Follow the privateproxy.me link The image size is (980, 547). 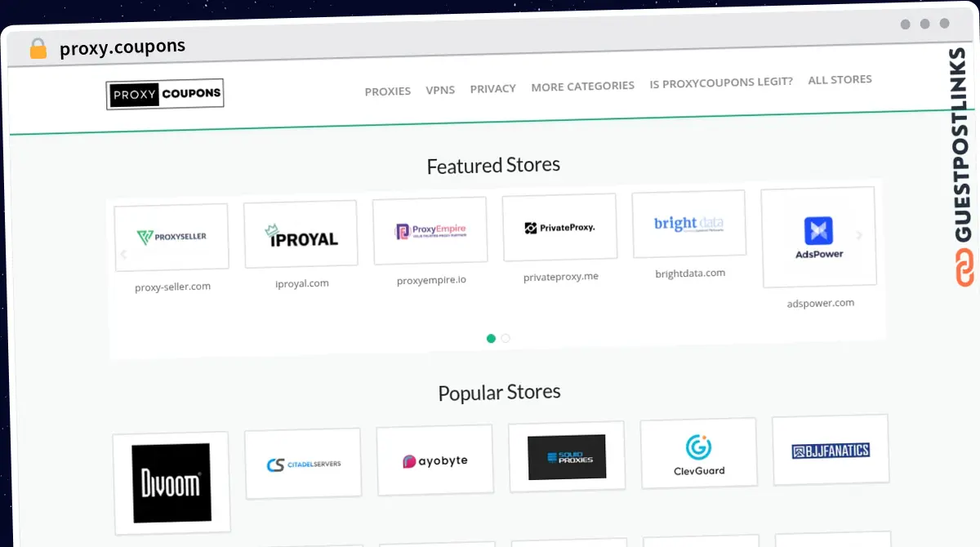click(x=561, y=277)
